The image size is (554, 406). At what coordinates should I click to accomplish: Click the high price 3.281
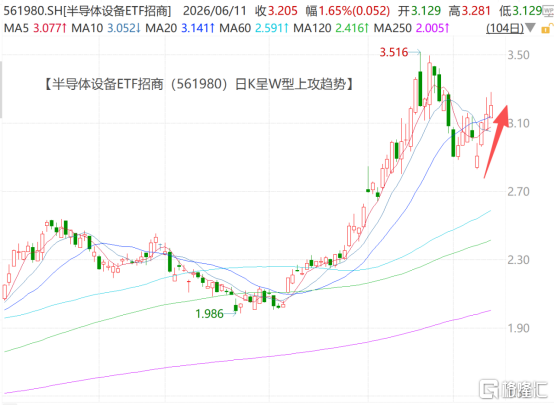pyautogui.click(x=476, y=11)
